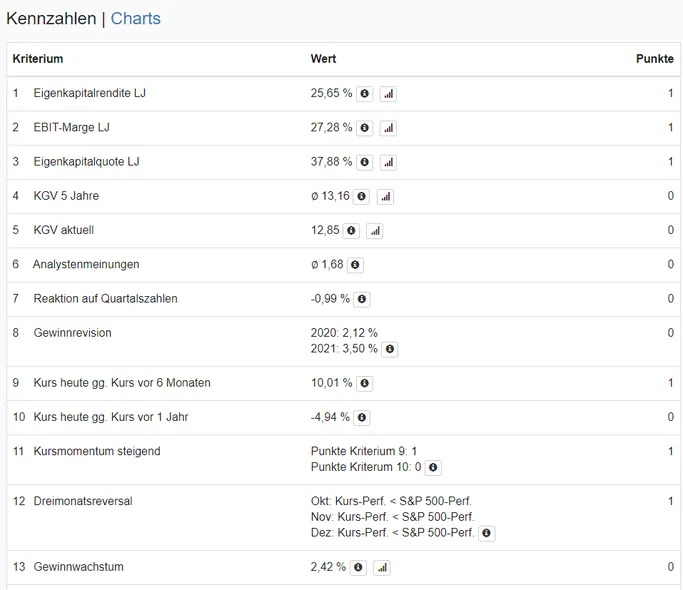Click the Eigenkapitalrendite LJ label
The height and width of the screenshot is (590, 683).
(x=89, y=93)
